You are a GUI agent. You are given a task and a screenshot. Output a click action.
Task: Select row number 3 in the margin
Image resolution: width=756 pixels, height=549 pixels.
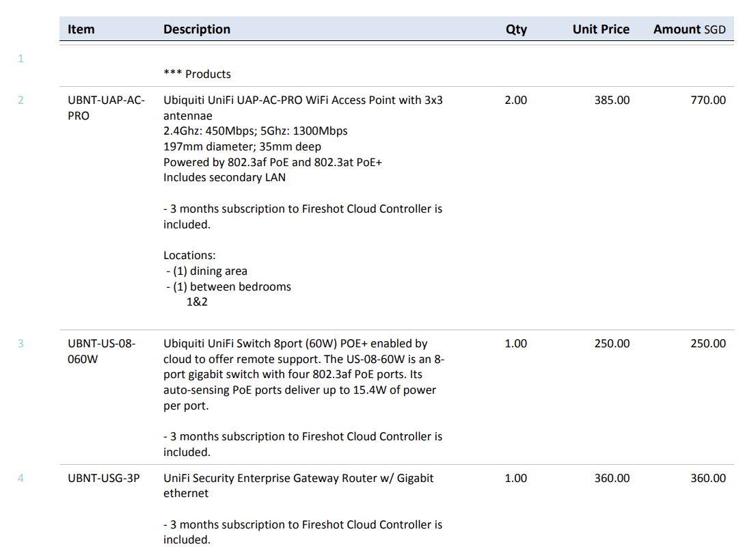pyautogui.click(x=21, y=344)
